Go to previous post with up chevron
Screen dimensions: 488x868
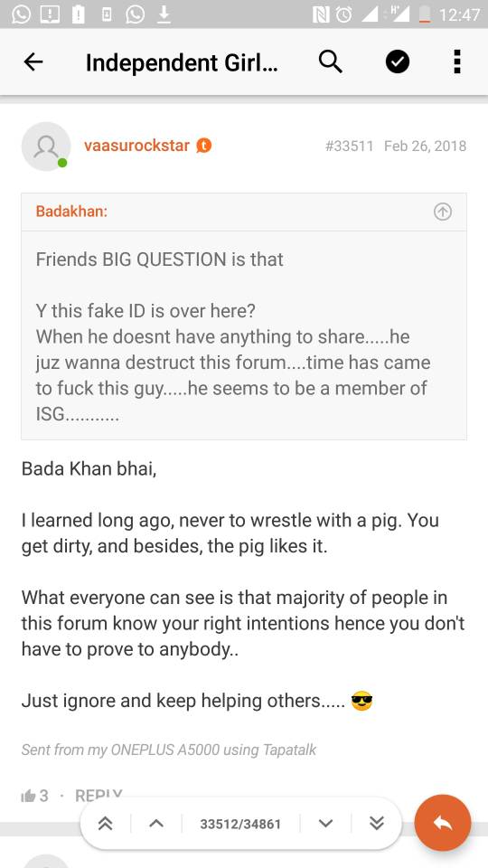[156, 824]
